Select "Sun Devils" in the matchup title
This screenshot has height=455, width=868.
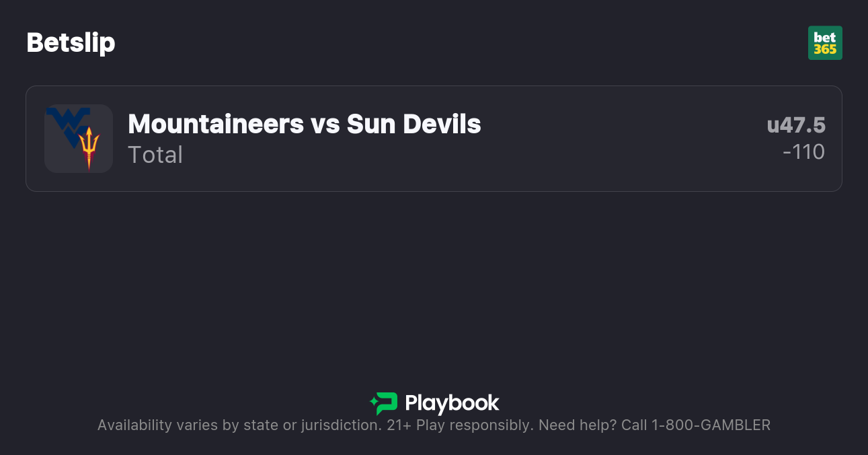413,124
